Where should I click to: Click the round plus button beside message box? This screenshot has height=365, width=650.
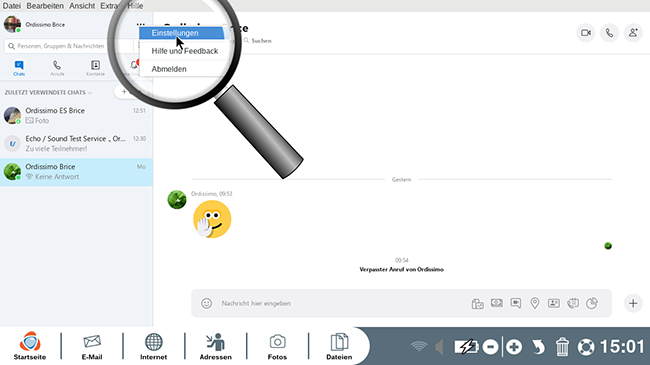click(633, 303)
